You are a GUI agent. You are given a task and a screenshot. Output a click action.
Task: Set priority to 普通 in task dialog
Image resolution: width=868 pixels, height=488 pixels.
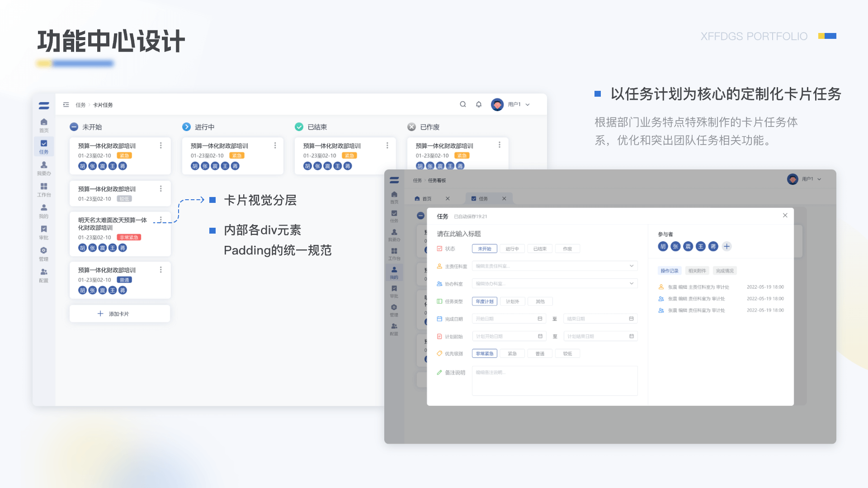[540, 353]
